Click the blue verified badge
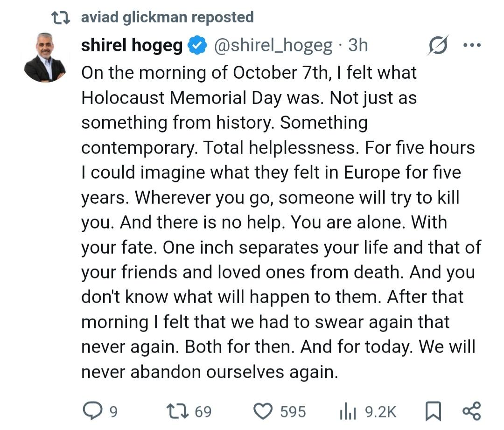 [x=198, y=46]
